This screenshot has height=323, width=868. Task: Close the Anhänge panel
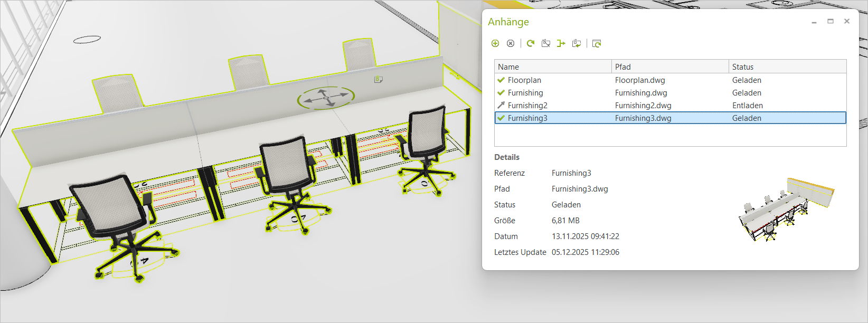[x=847, y=21]
